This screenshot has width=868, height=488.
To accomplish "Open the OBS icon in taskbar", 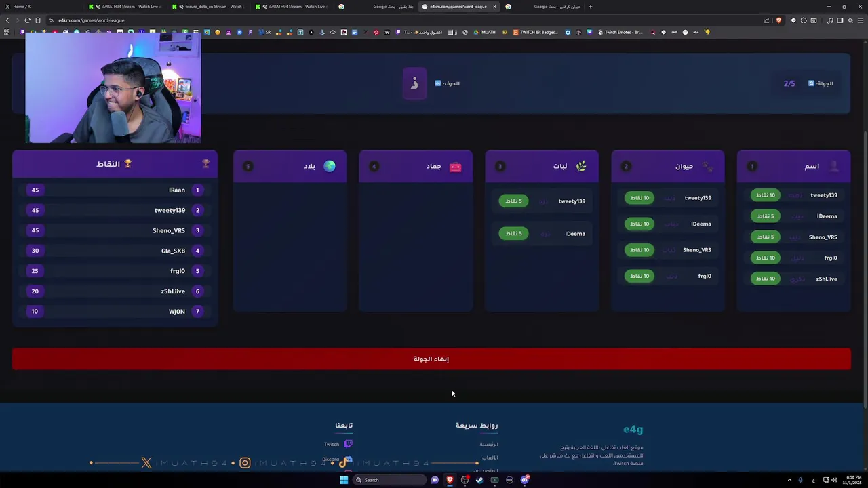I will click(x=465, y=480).
